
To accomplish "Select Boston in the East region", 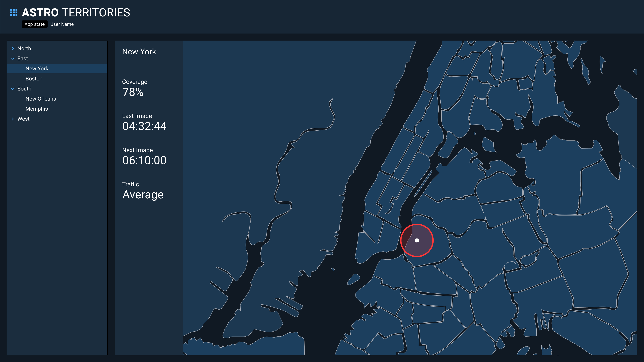I will click(34, 78).
